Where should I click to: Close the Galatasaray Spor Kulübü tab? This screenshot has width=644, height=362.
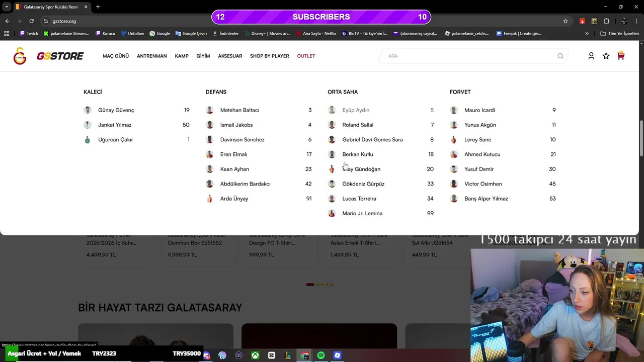pyautogui.click(x=86, y=7)
